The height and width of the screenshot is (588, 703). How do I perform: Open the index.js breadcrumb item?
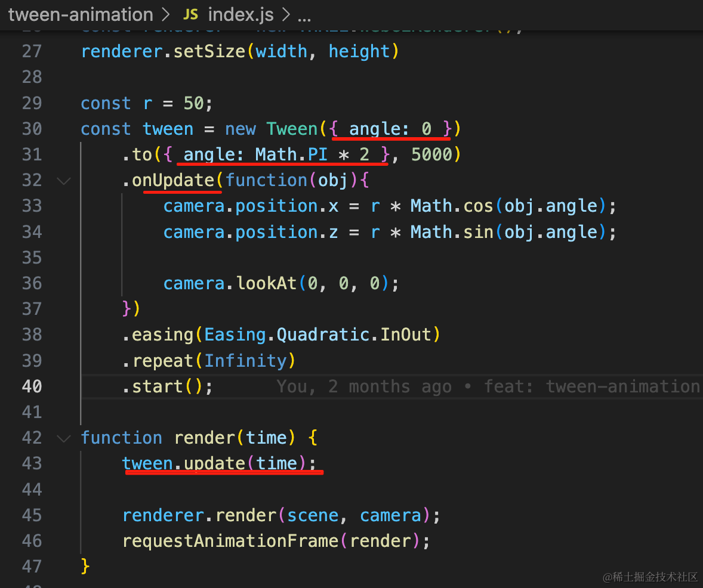point(240,15)
